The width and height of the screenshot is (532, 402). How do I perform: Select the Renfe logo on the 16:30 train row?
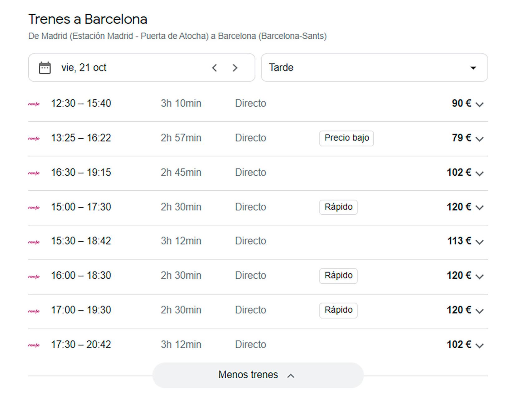pos(34,172)
